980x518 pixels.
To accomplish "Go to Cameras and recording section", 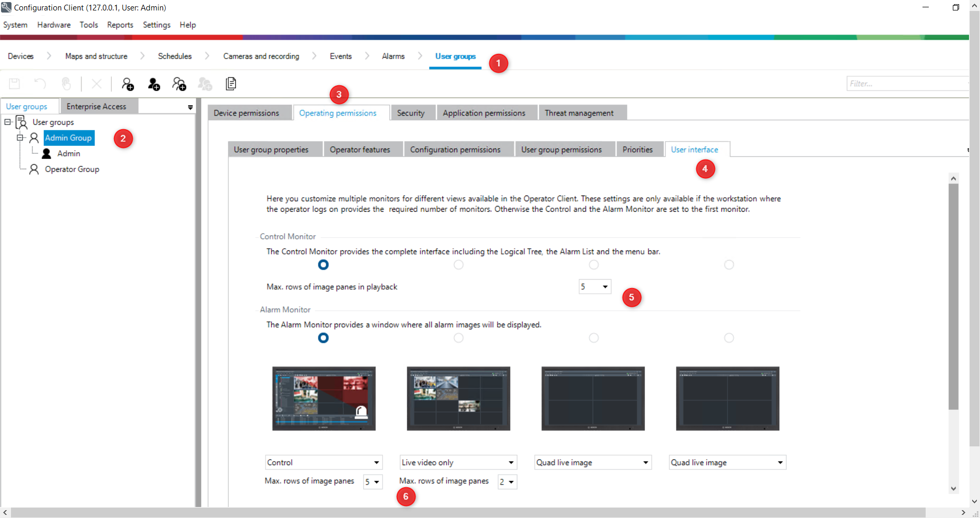I will pos(261,56).
